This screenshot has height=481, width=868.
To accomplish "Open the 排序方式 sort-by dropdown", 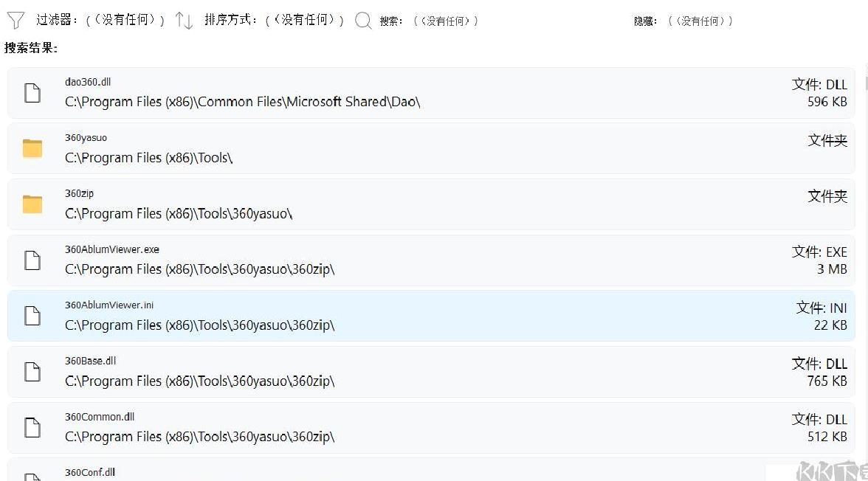I will coord(304,20).
